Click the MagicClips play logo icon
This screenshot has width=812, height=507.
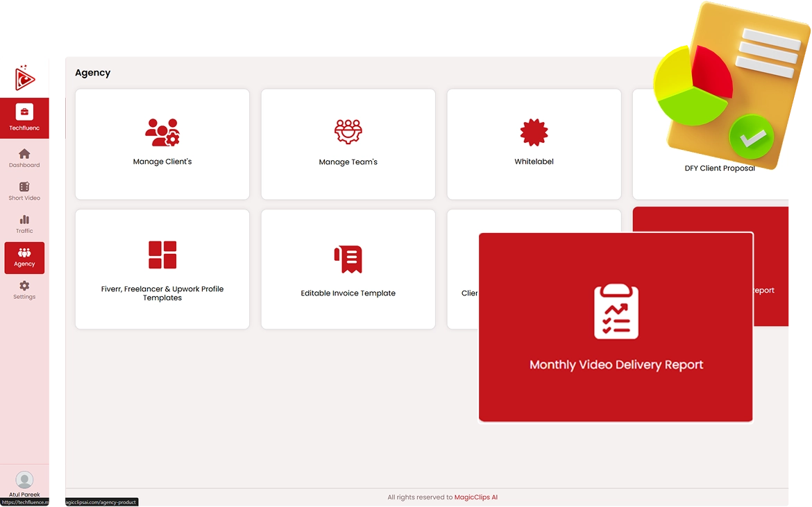[24, 78]
